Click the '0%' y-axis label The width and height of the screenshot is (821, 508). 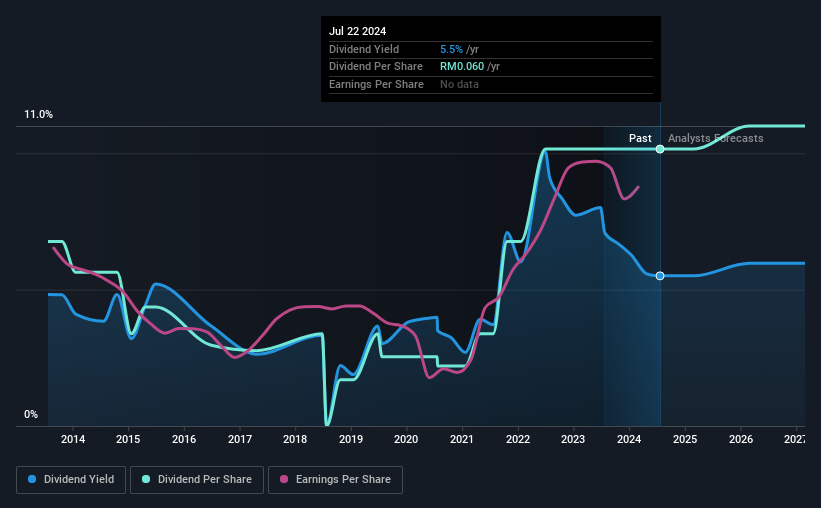coord(31,414)
